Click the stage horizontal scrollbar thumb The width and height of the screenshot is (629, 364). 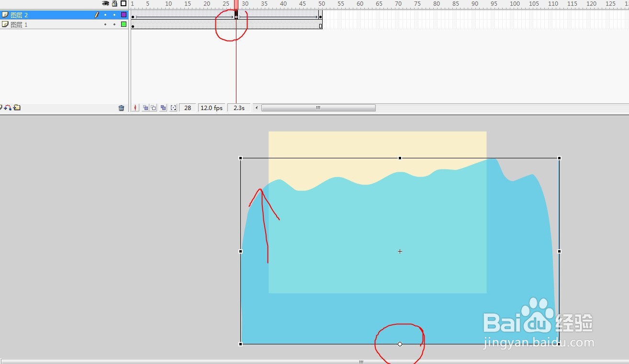pyautogui.click(x=362, y=362)
